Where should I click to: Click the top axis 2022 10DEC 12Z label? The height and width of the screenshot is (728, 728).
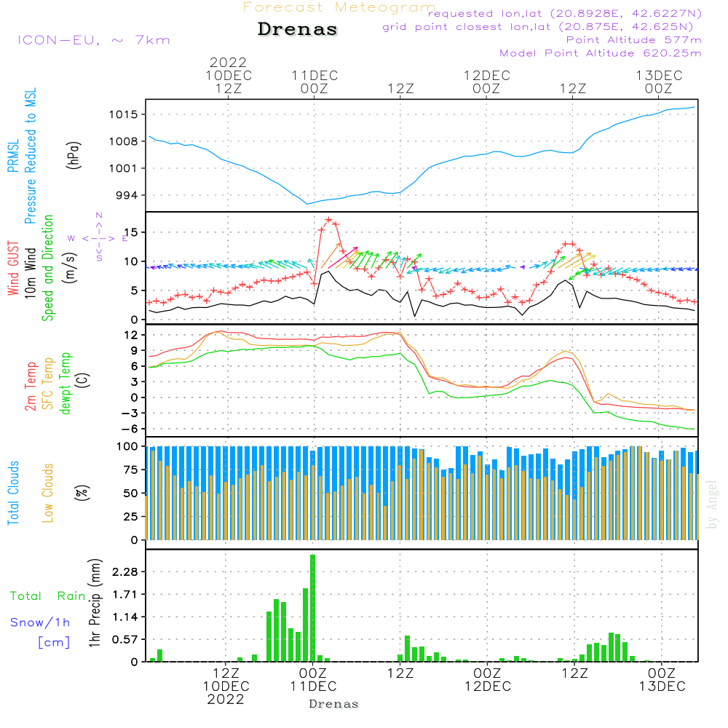pyautogui.click(x=229, y=75)
